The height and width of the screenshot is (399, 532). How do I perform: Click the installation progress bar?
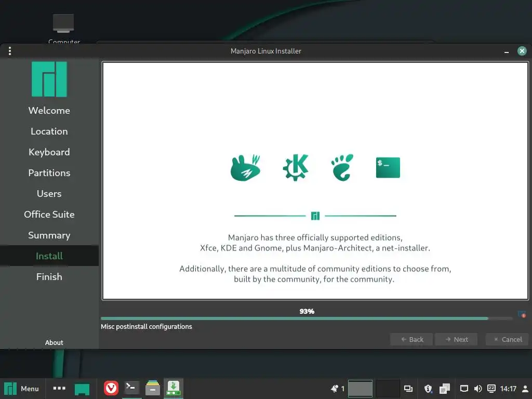tap(307, 318)
